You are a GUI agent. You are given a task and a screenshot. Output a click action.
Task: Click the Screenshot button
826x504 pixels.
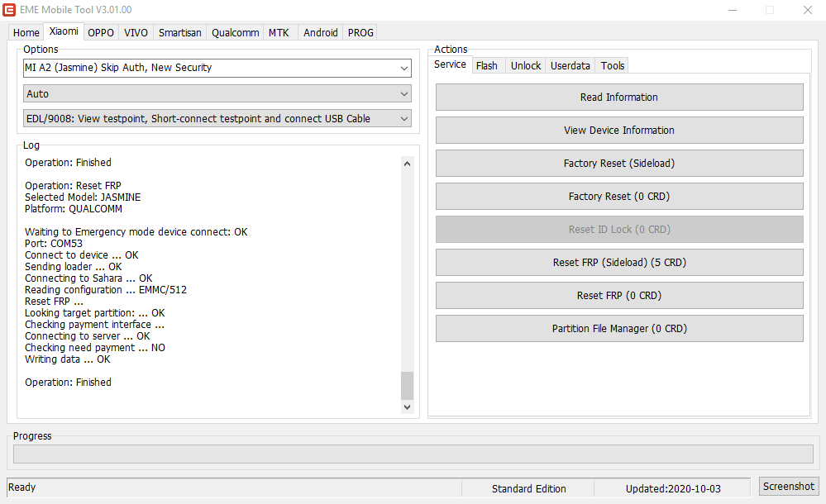point(789,486)
